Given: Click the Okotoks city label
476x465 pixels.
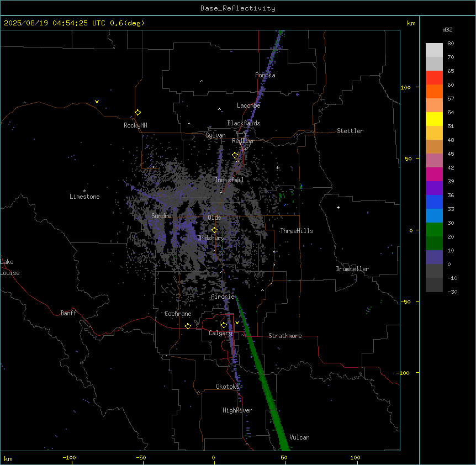Looking at the screenshot, I should [228, 387].
